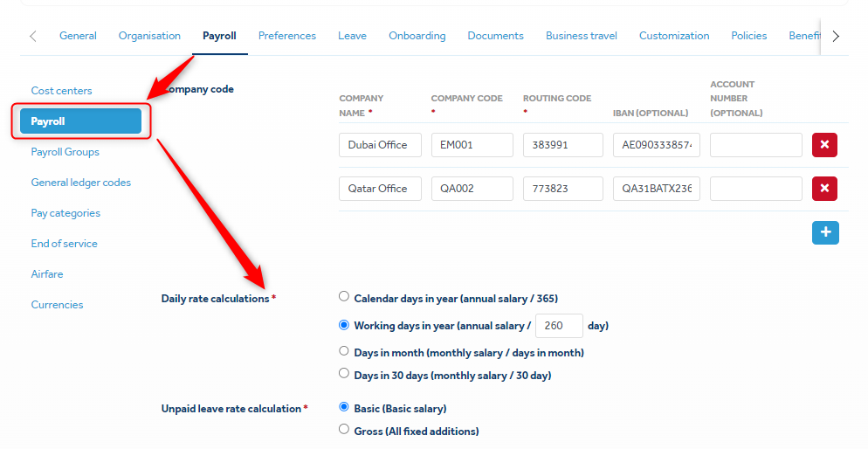This screenshot has height=449, width=868.
Task: Edit the Dubai Office company code field
Action: (x=472, y=145)
